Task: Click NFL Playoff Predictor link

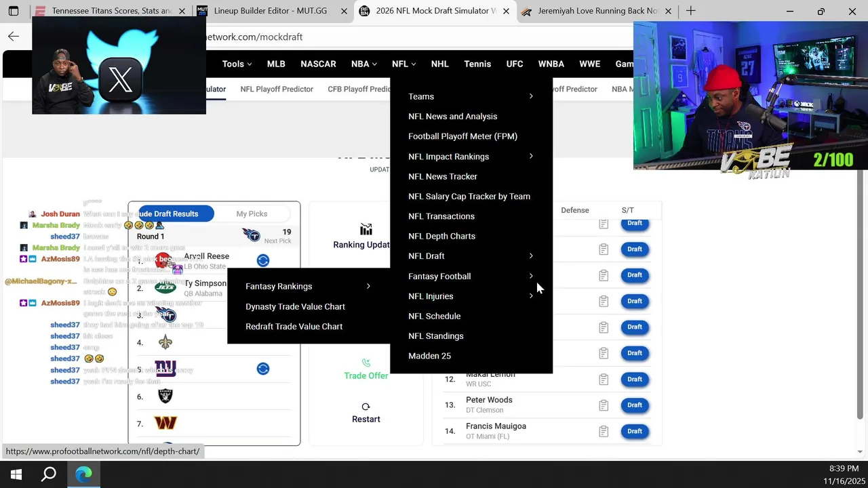Action: tap(277, 89)
